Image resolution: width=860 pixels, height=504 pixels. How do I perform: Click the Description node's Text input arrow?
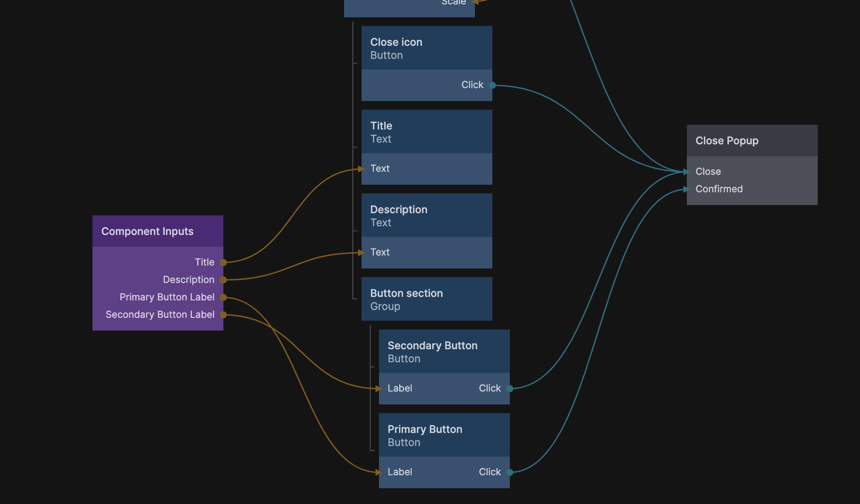click(x=361, y=252)
